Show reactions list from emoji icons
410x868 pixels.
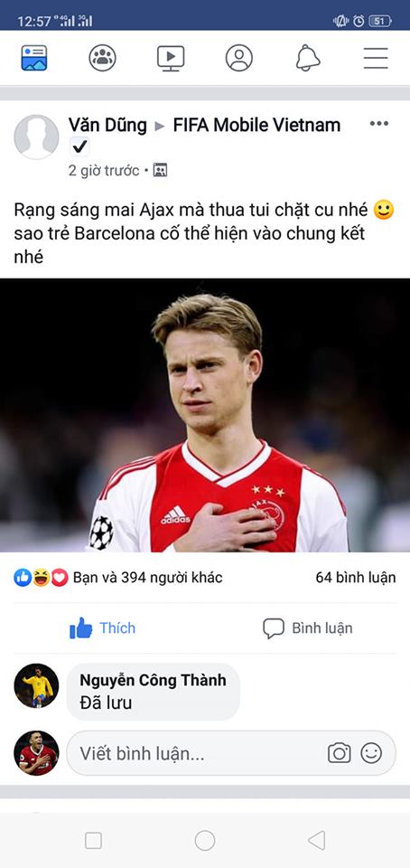pyautogui.click(x=41, y=578)
